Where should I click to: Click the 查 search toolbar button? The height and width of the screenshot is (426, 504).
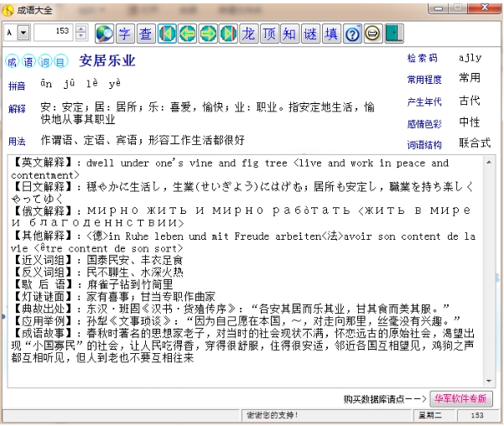click(x=146, y=34)
